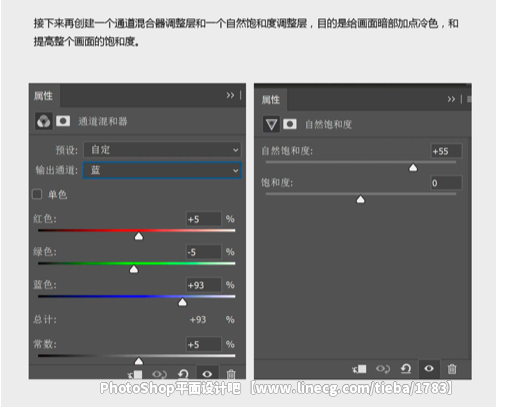Image resolution: width=508 pixels, height=407 pixels.
Task: Open the Vibrance panel flyout menu
Action: pos(469,99)
